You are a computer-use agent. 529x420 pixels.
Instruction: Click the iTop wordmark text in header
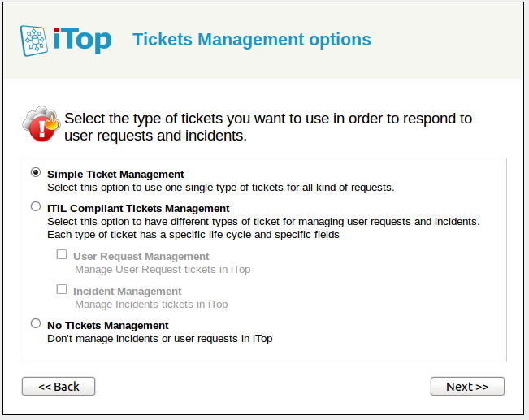click(x=82, y=39)
